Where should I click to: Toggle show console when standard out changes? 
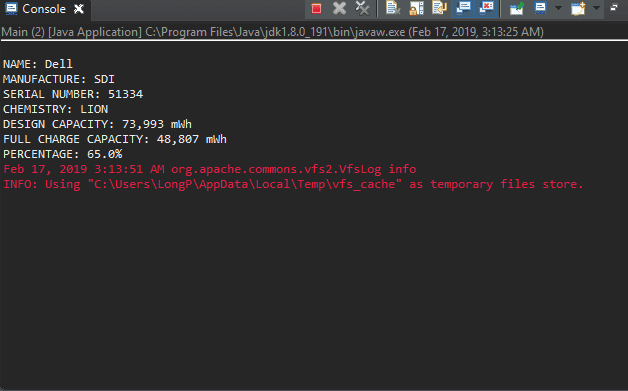[x=463, y=8]
